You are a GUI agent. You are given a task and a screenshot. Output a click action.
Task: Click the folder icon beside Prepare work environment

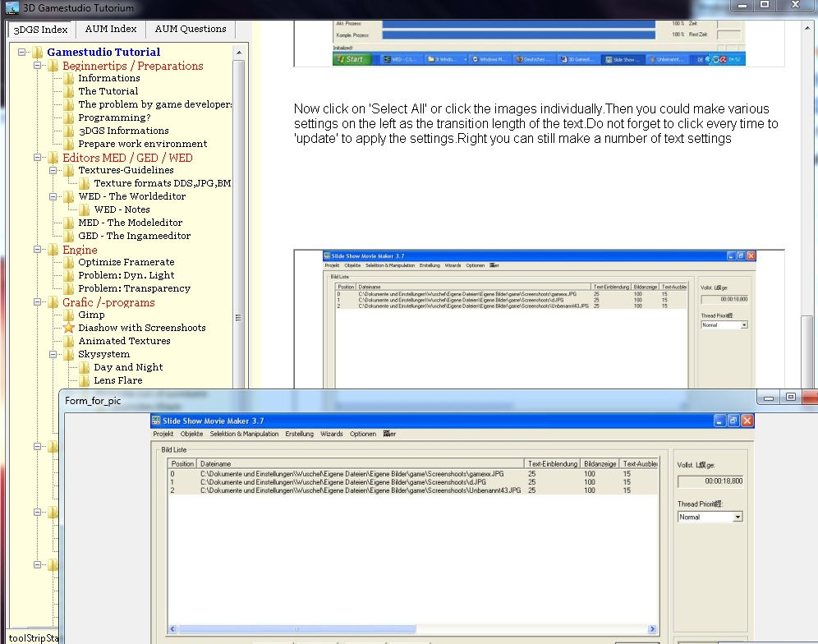click(x=69, y=144)
